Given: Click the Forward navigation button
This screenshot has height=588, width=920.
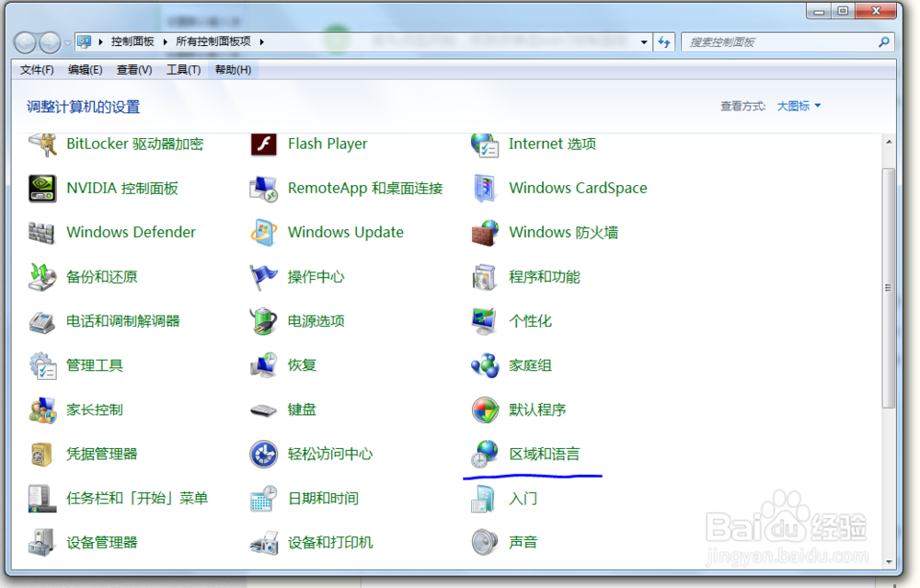Looking at the screenshot, I should 50,42.
